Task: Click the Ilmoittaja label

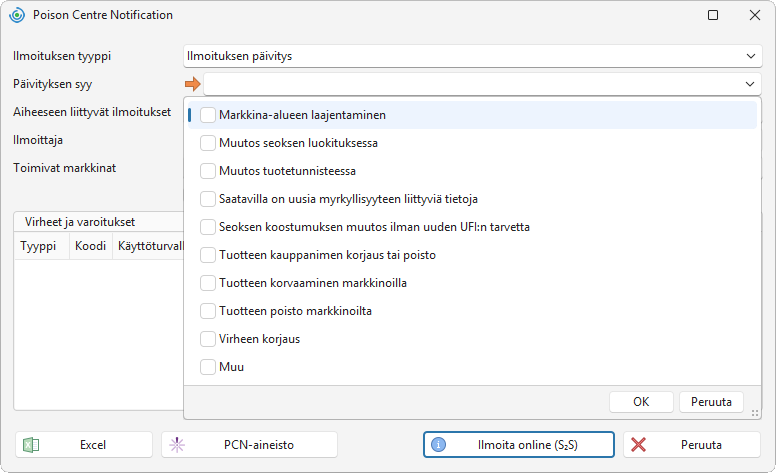Action: (38, 140)
